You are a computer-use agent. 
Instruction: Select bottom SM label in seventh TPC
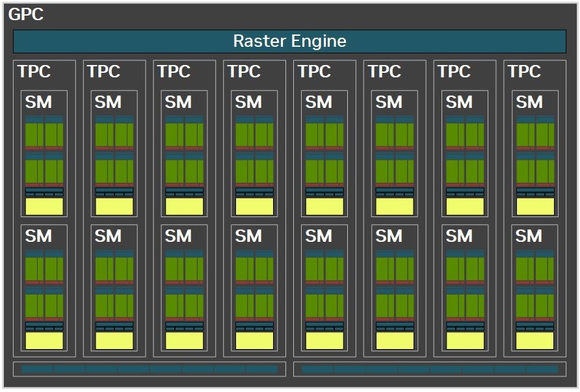[x=459, y=236]
